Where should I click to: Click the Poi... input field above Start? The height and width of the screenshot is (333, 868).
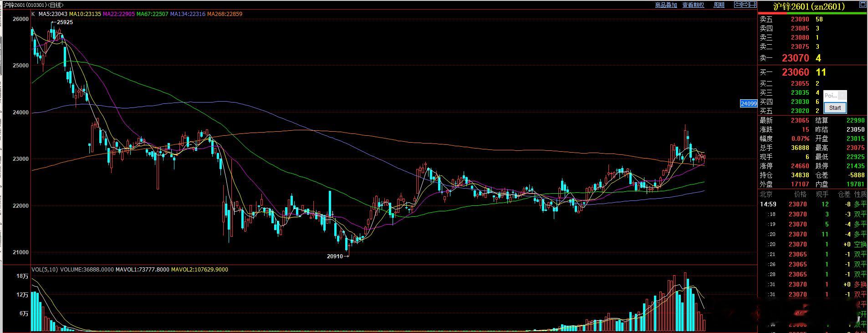pyautogui.click(x=831, y=95)
